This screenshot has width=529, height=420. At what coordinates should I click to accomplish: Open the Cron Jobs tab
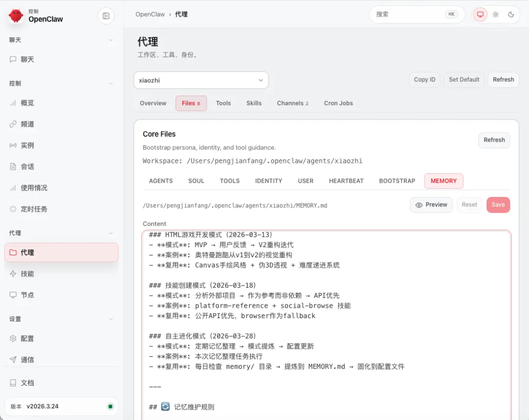tap(338, 103)
